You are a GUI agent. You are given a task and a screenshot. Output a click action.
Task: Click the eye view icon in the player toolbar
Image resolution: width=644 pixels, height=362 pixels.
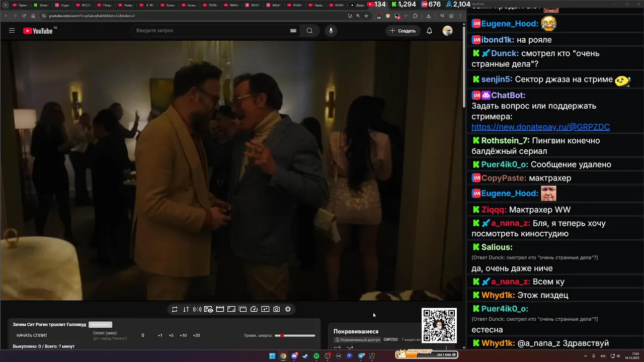pyautogui.click(x=208, y=309)
